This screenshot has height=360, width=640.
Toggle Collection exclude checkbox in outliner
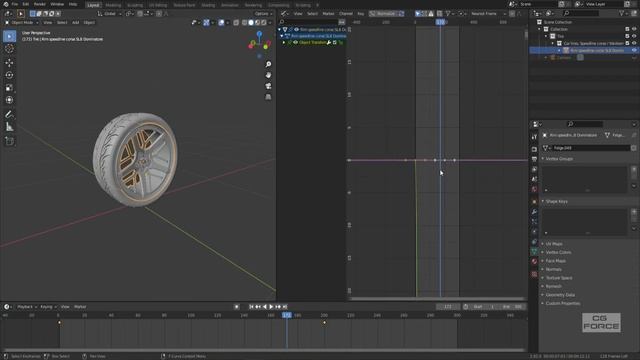[x=627, y=29]
